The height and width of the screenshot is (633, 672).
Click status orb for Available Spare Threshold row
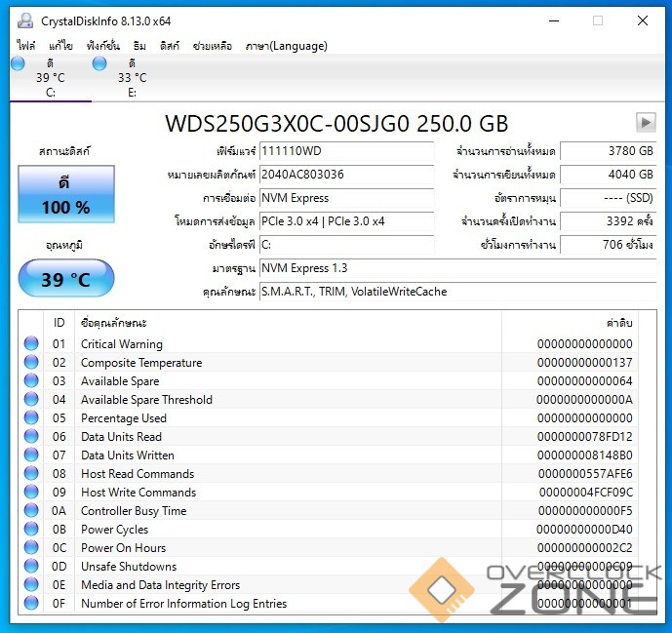click(x=31, y=399)
